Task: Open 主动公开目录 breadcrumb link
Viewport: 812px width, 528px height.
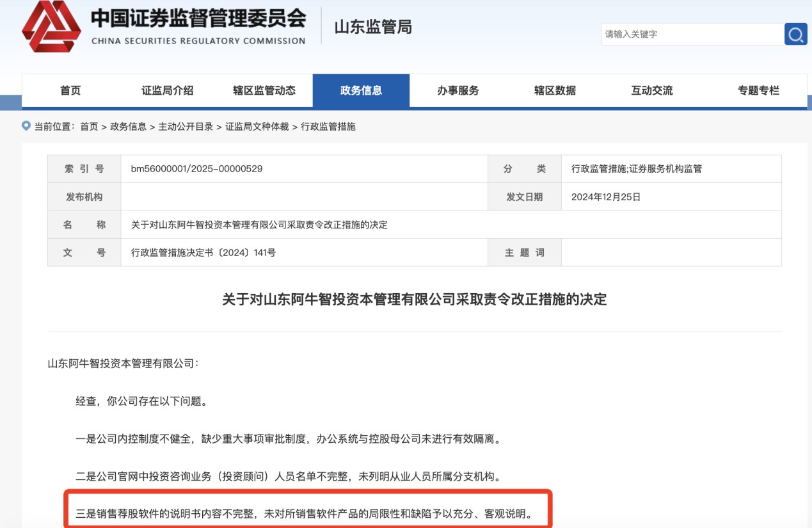Action: 186,127
